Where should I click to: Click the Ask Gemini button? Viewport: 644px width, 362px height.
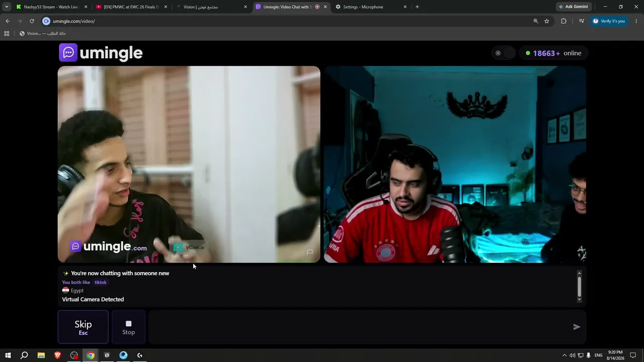click(573, 7)
